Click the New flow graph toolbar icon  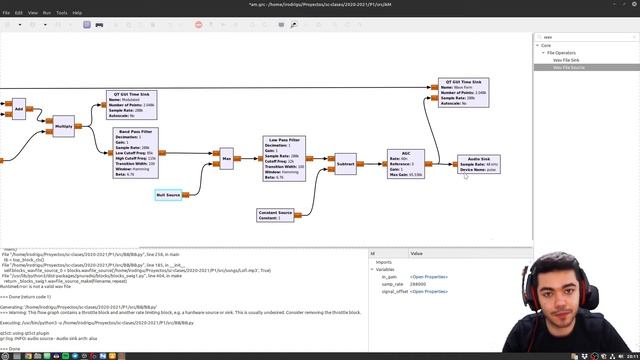(7, 25)
